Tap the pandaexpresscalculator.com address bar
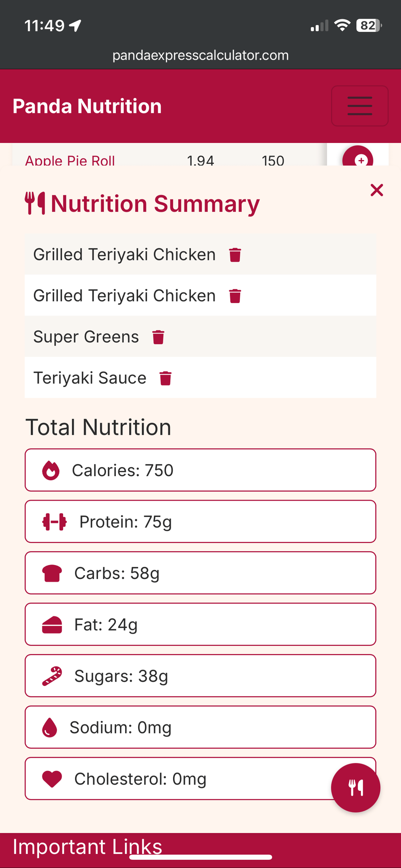The image size is (401, 868). click(x=200, y=55)
